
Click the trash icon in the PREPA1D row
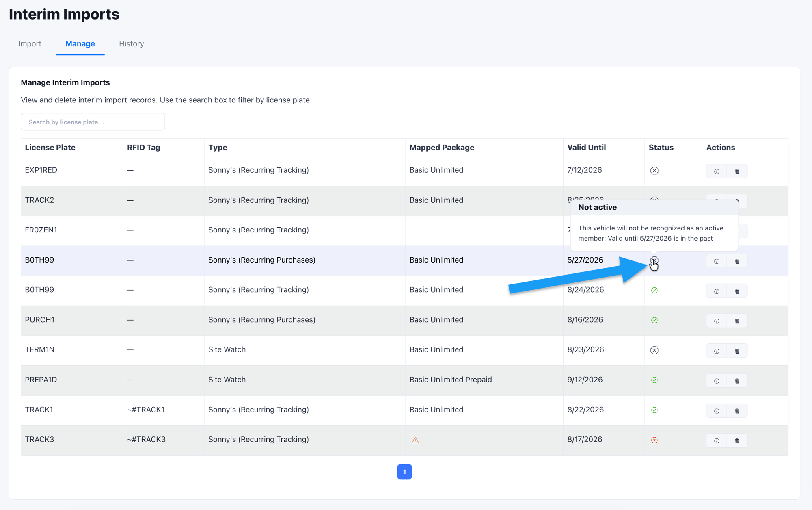coord(737,381)
